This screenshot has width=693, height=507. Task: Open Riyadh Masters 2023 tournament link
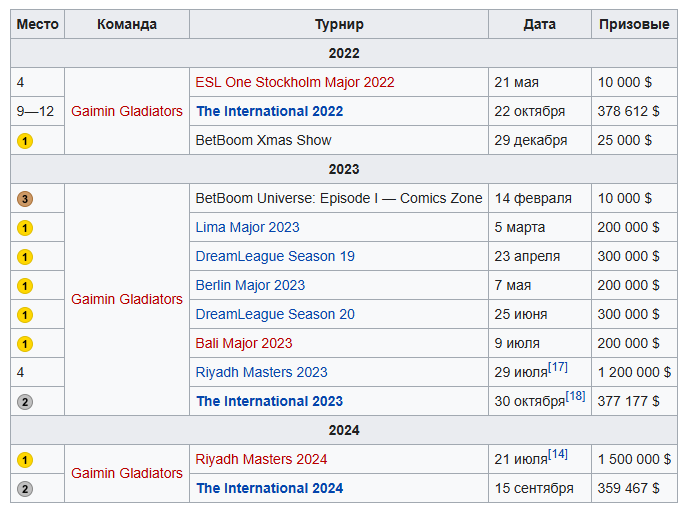pyautogui.click(x=261, y=372)
